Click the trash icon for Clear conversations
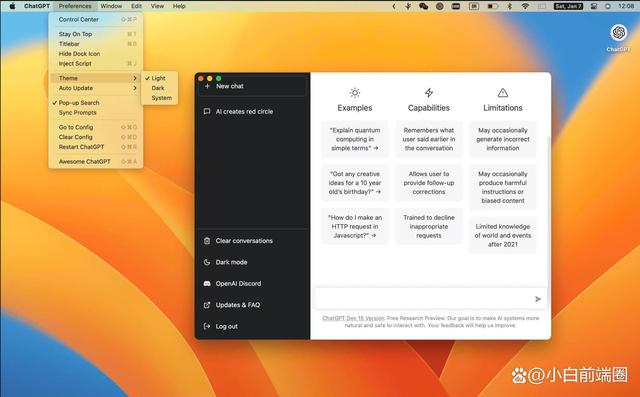Screen dimensions: 640x397 click(x=207, y=241)
